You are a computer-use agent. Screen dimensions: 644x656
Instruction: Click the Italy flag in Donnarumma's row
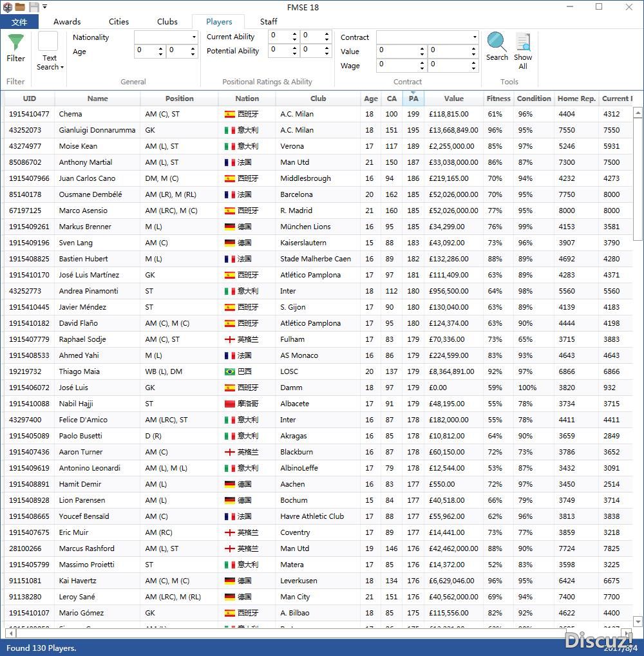230,130
